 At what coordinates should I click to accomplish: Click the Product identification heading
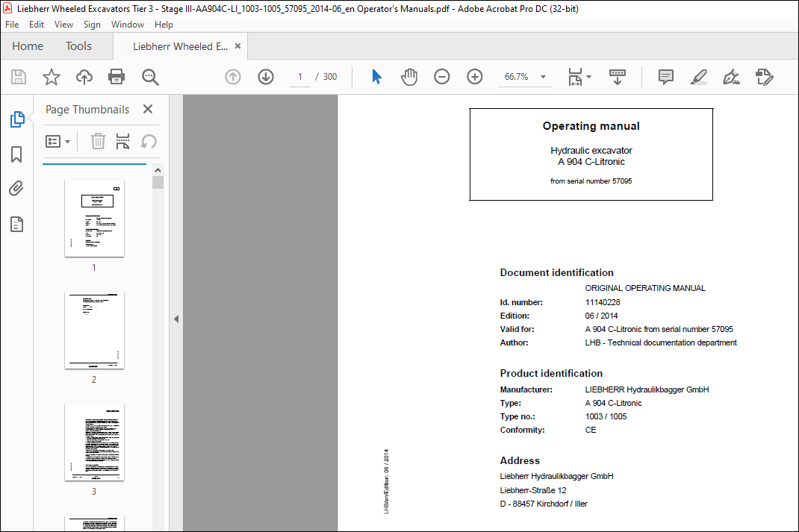point(551,374)
